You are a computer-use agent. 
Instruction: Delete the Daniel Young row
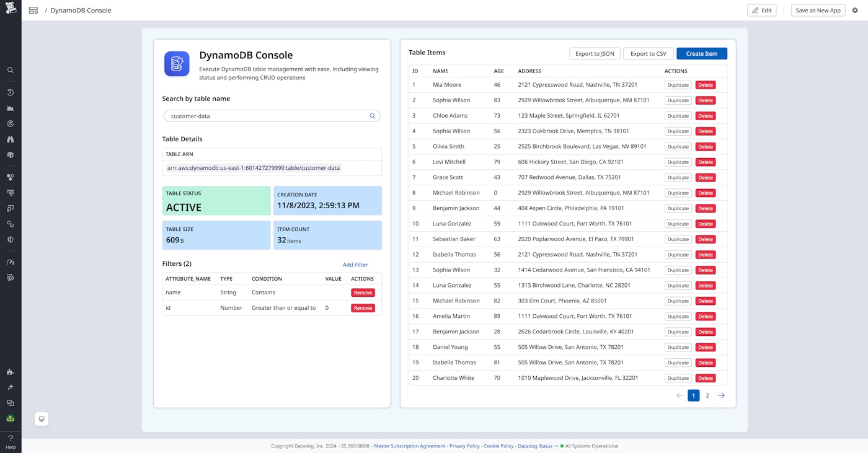(x=705, y=348)
